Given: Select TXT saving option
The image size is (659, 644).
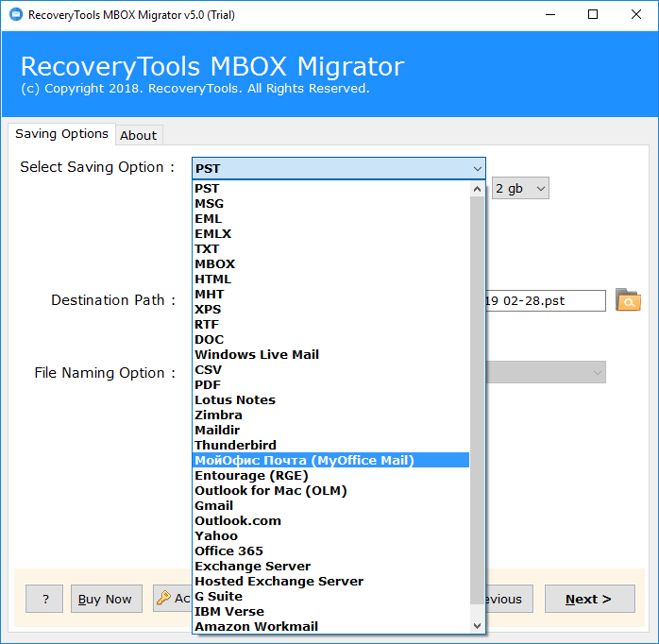Looking at the screenshot, I should point(331,249).
